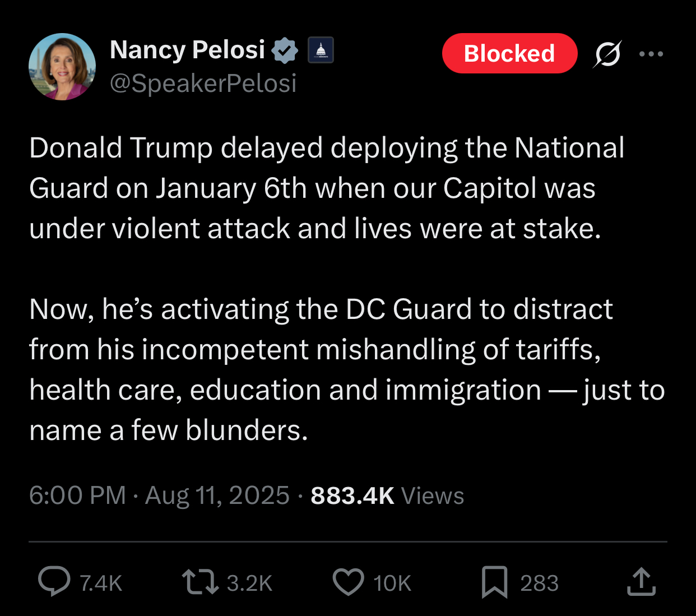696x616 pixels.
Task: Click the Grok slash-circle icon
Action: pyautogui.click(x=607, y=54)
